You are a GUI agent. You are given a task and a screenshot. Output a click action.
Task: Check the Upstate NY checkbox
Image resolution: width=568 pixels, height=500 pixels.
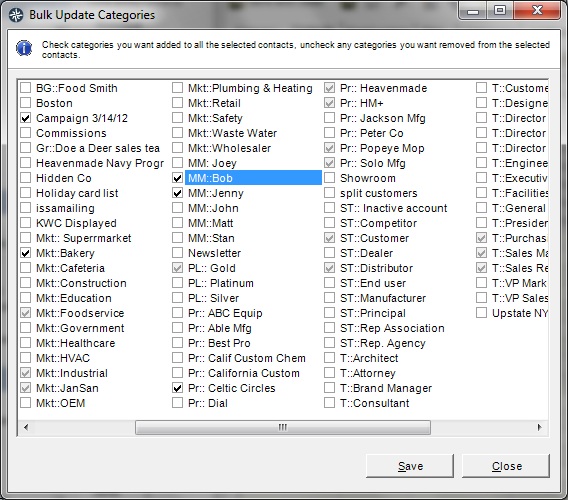481,313
